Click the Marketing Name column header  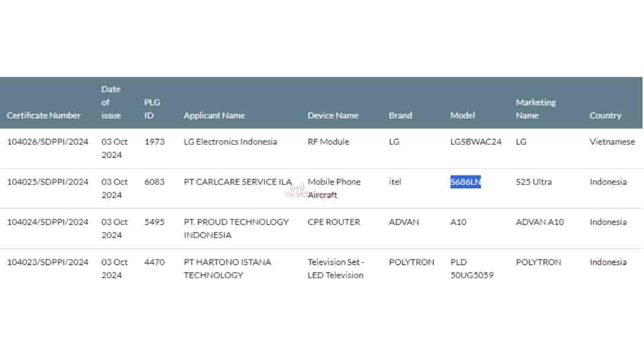tap(536, 109)
